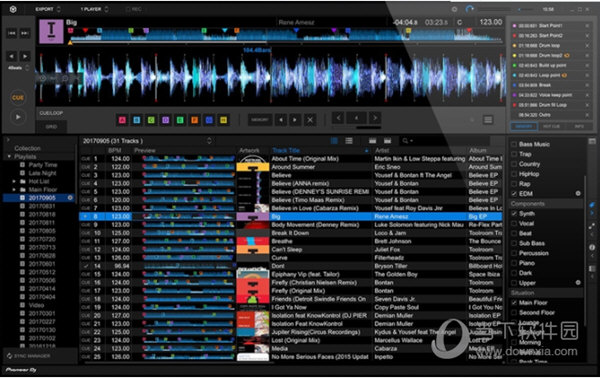
Task: Enable the Bass Music tag
Action: click(x=514, y=144)
